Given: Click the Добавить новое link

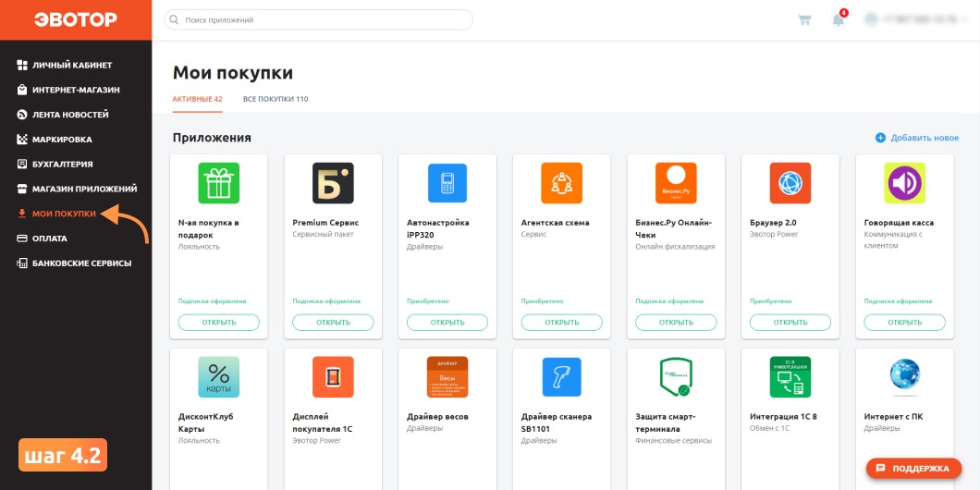Looking at the screenshot, I should (x=925, y=138).
